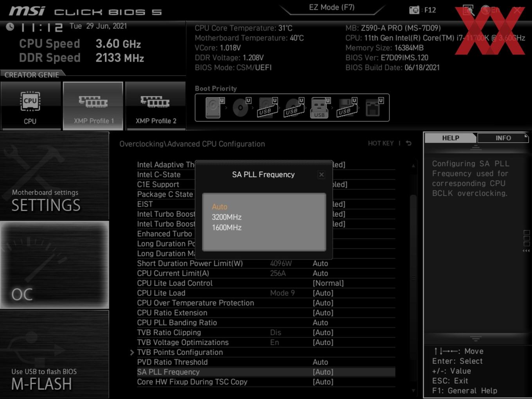Click the settings list scrollbar thumb

coord(413,278)
